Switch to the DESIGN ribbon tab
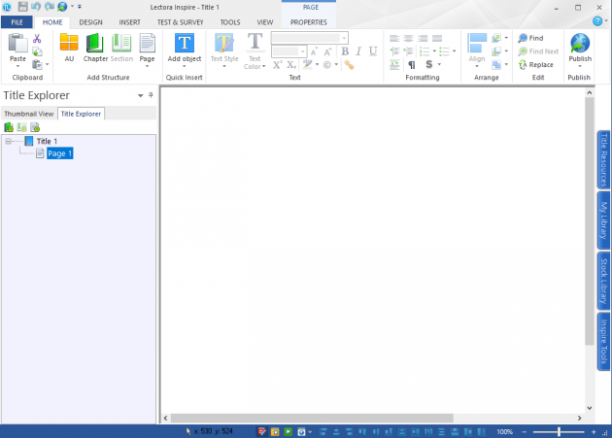612x438 pixels. tap(91, 22)
